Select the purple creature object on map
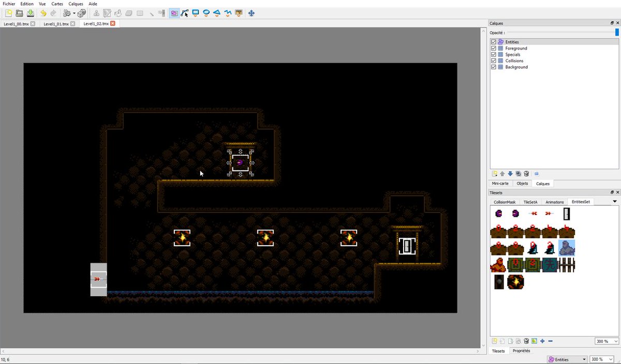The height and width of the screenshot is (364, 621). pos(240,162)
